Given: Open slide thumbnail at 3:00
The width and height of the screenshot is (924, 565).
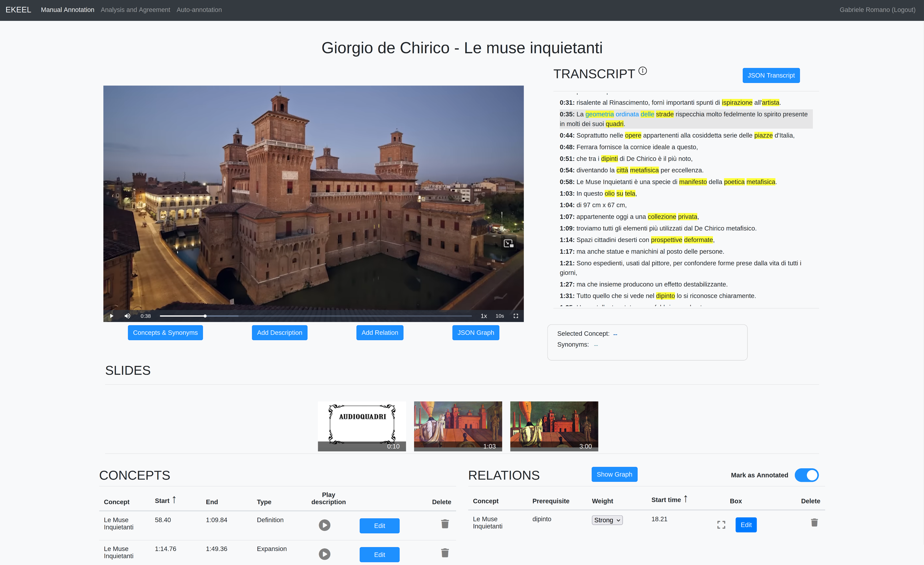Looking at the screenshot, I should click(x=554, y=426).
